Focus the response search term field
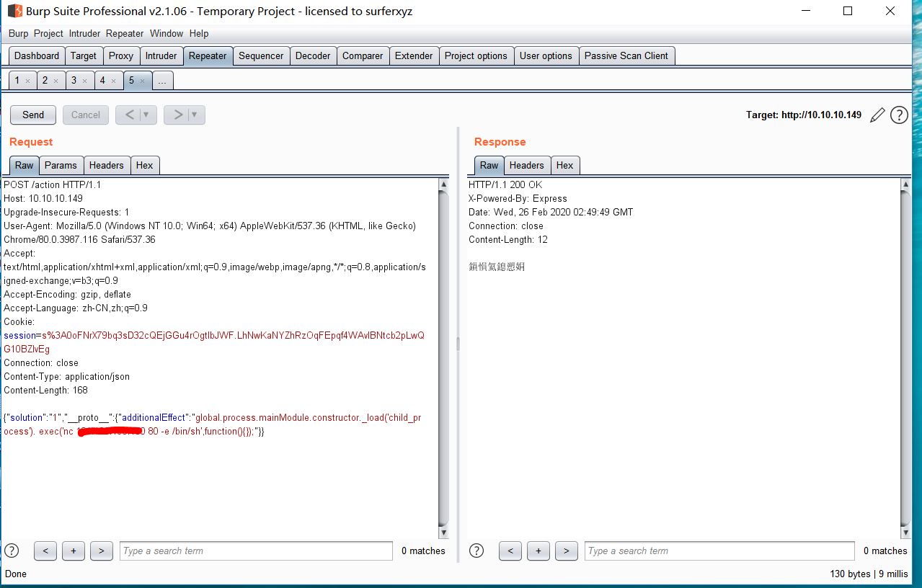Image resolution: width=922 pixels, height=588 pixels. click(x=719, y=551)
